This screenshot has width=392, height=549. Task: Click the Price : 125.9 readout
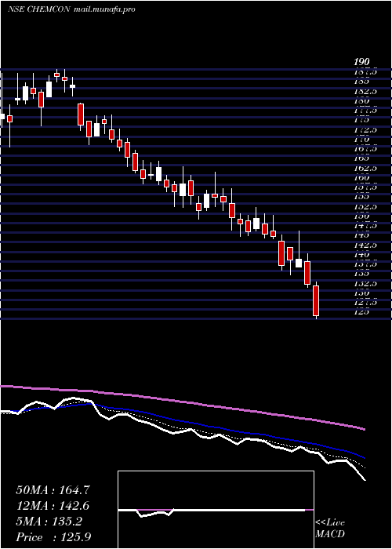[x=54, y=537]
